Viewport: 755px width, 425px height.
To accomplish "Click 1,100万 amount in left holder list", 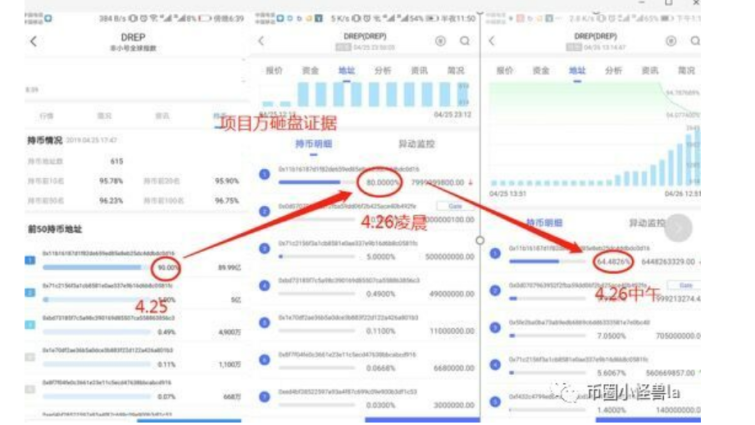I will coord(230,364).
